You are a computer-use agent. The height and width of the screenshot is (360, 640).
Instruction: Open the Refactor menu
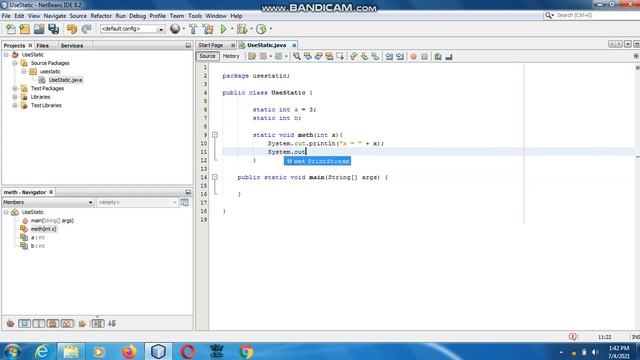(101, 16)
